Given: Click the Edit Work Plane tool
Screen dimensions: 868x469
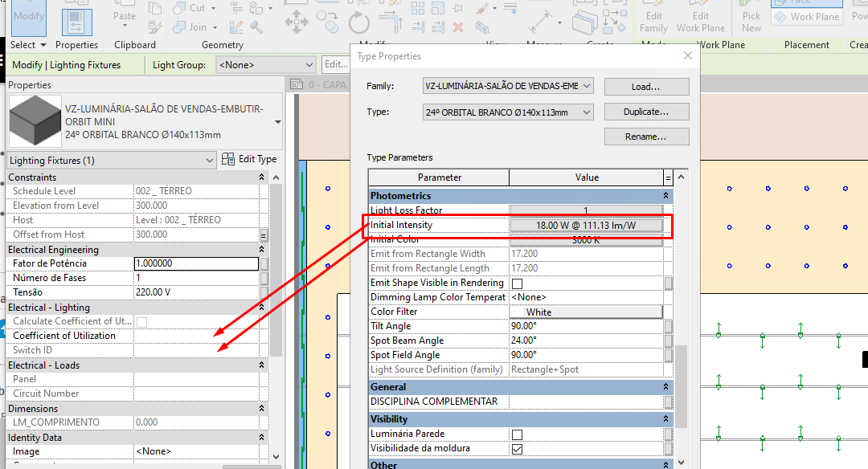Looking at the screenshot, I should coord(700,17).
